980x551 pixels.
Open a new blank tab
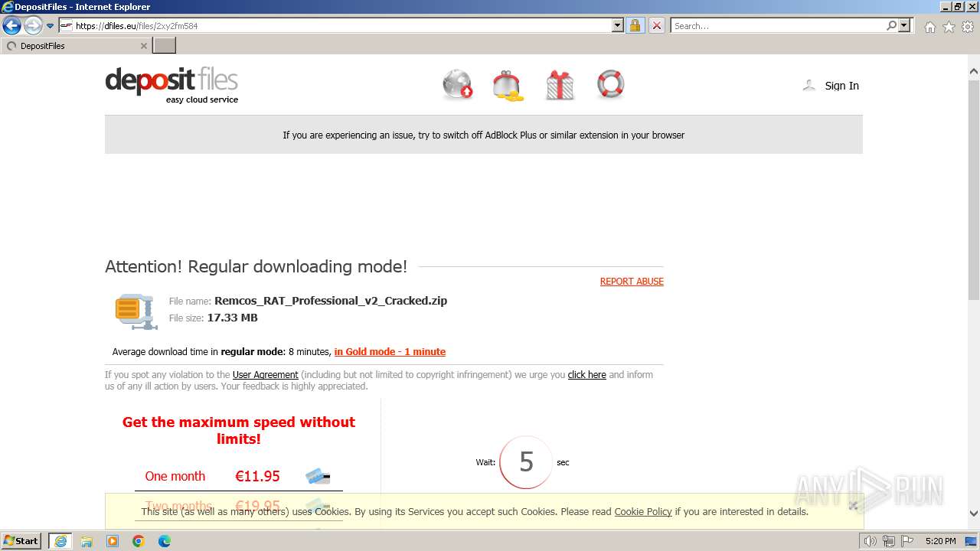tap(165, 46)
